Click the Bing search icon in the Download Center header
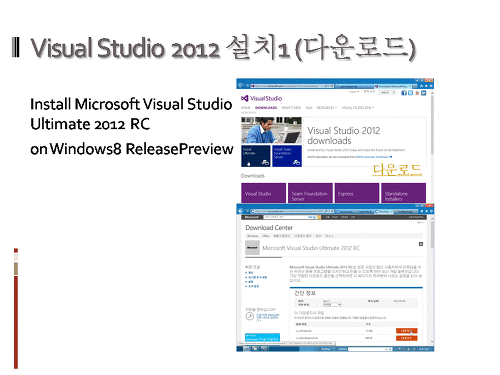Screen dimensions: 500x375 pyautogui.click(x=319, y=217)
